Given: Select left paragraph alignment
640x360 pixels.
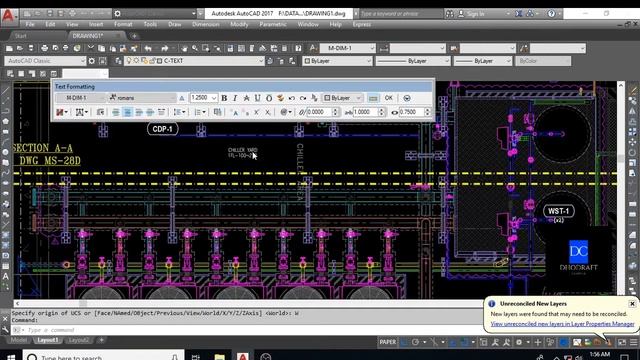Looking at the screenshot, I should pos(116,112).
